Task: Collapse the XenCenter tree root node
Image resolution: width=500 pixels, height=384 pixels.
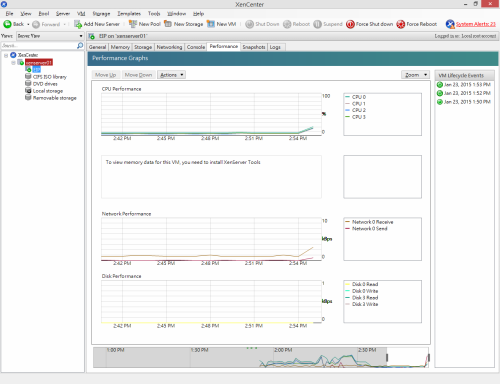Action: tap(6, 55)
